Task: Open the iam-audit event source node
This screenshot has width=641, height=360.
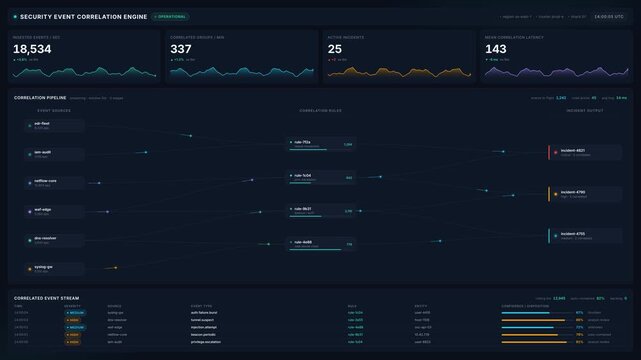Action: (54, 154)
